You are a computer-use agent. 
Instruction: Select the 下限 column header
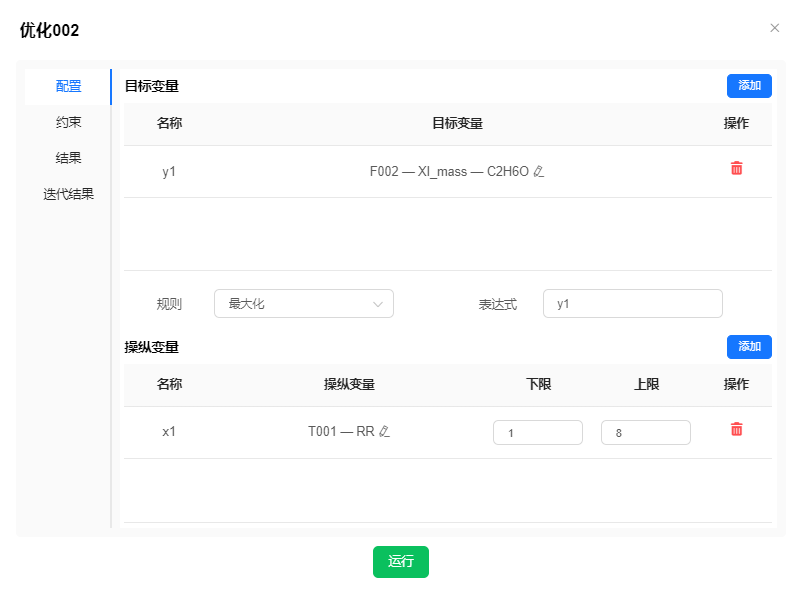click(x=538, y=384)
